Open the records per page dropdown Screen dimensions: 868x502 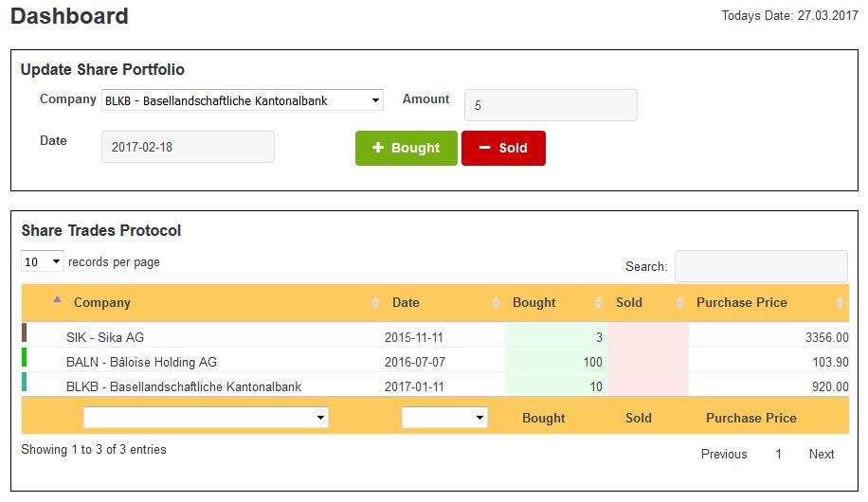(x=43, y=261)
